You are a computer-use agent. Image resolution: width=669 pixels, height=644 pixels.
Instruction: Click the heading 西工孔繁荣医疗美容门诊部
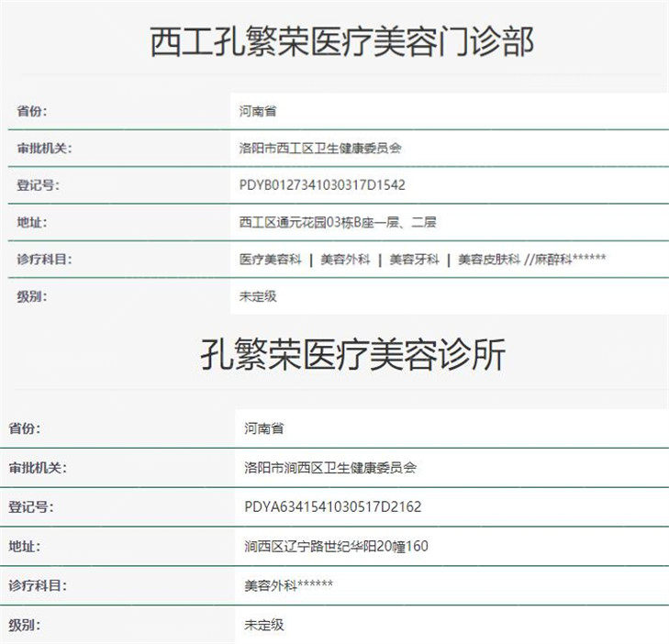click(x=341, y=42)
